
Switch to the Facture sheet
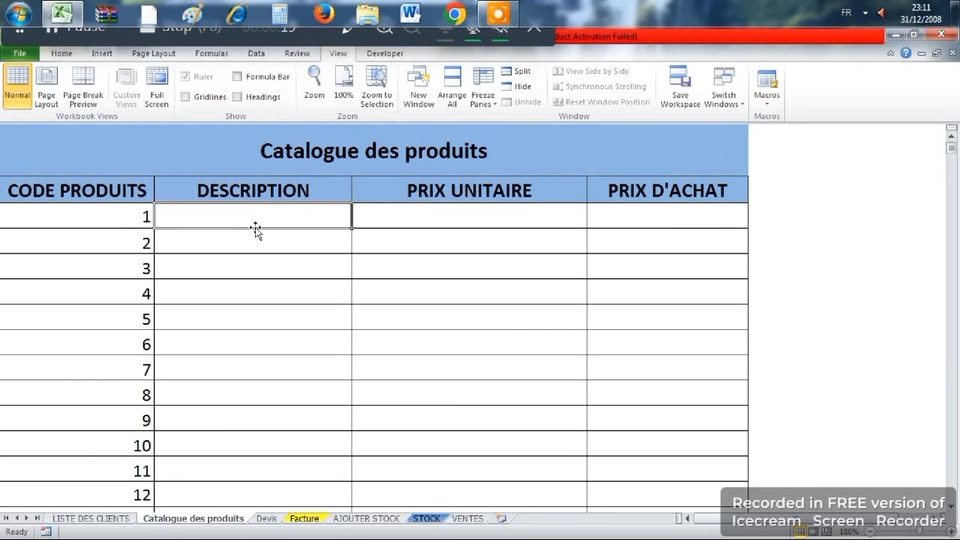point(304,518)
